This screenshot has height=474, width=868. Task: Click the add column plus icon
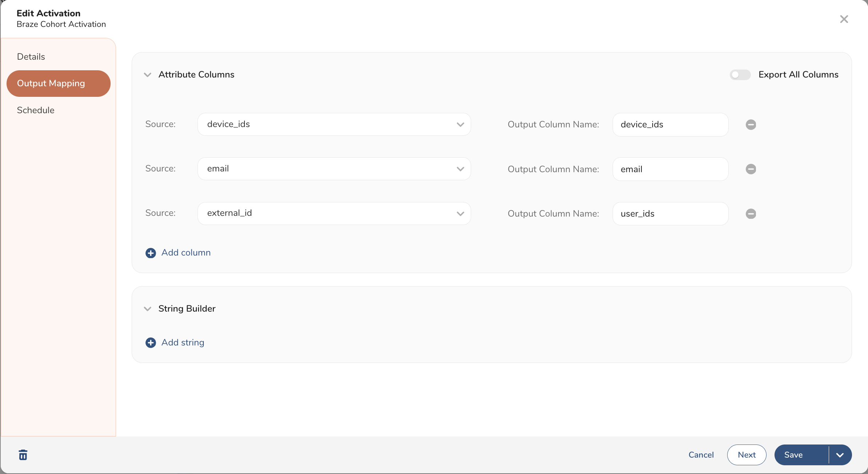151,253
